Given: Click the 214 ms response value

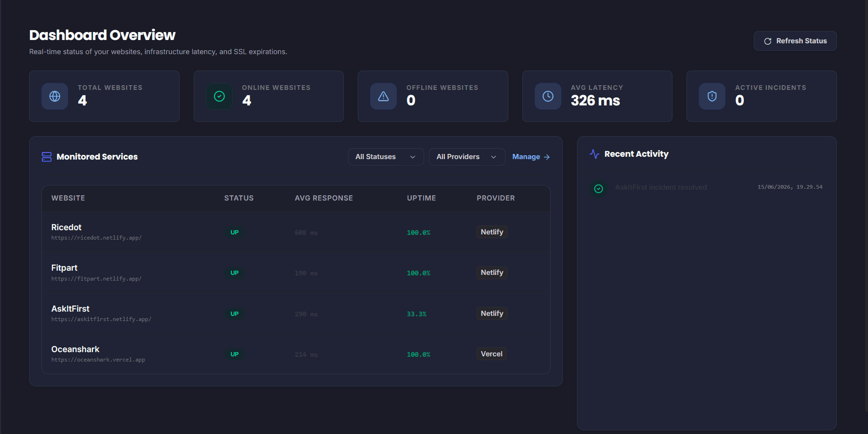Looking at the screenshot, I should (306, 355).
